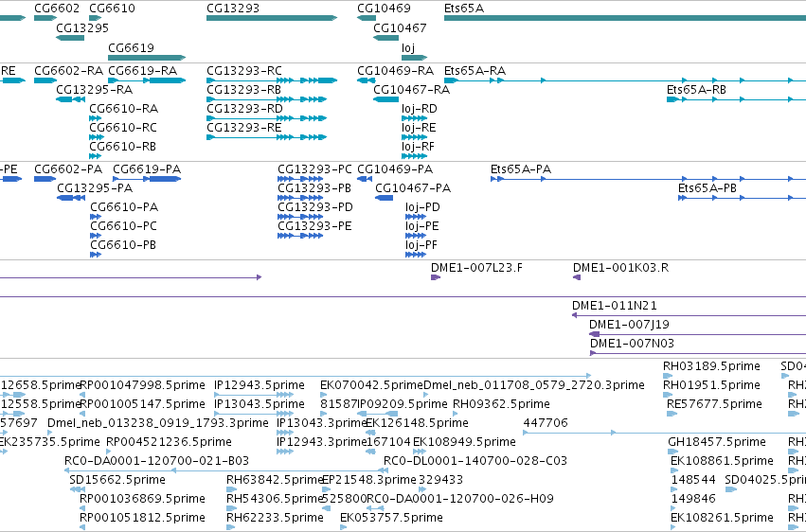This screenshot has height=532, width=806.
Task: Click transcript label CG13293-RE
Action: [244, 128]
